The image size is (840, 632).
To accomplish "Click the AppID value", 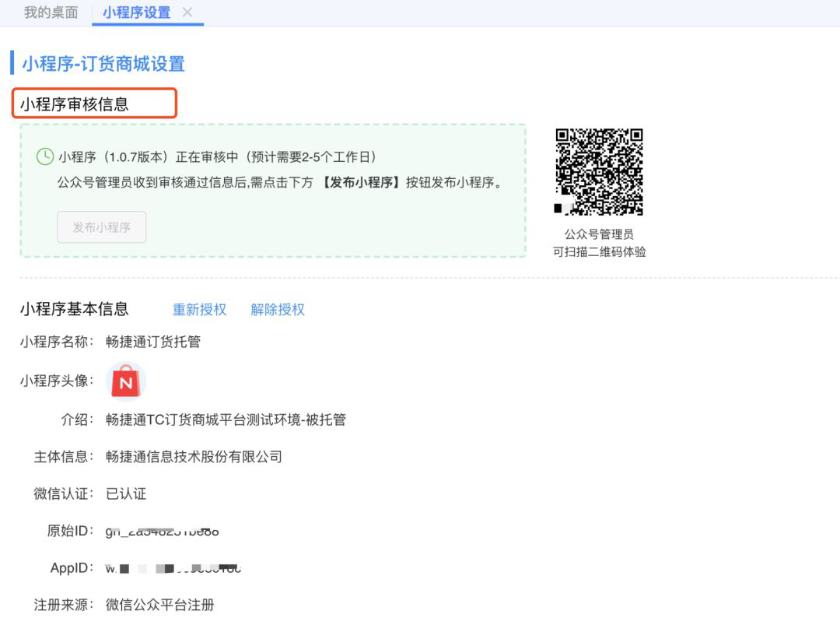I will (x=173, y=568).
